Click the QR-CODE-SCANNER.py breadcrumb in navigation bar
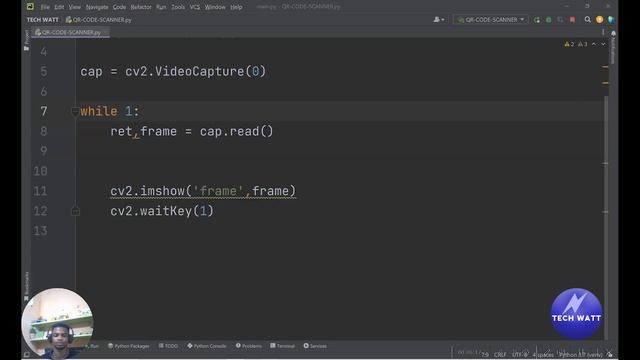Screen dimensions: 640x360 pos(99,20)
